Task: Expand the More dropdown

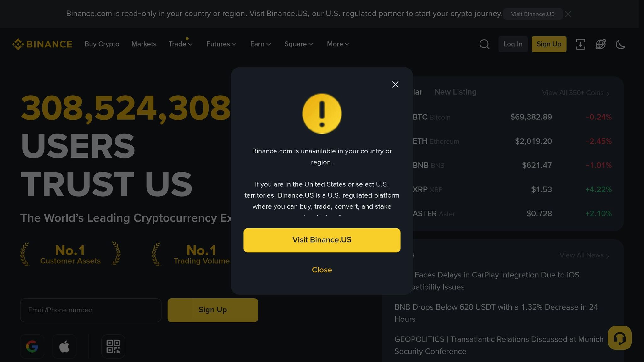Action: 338,44
